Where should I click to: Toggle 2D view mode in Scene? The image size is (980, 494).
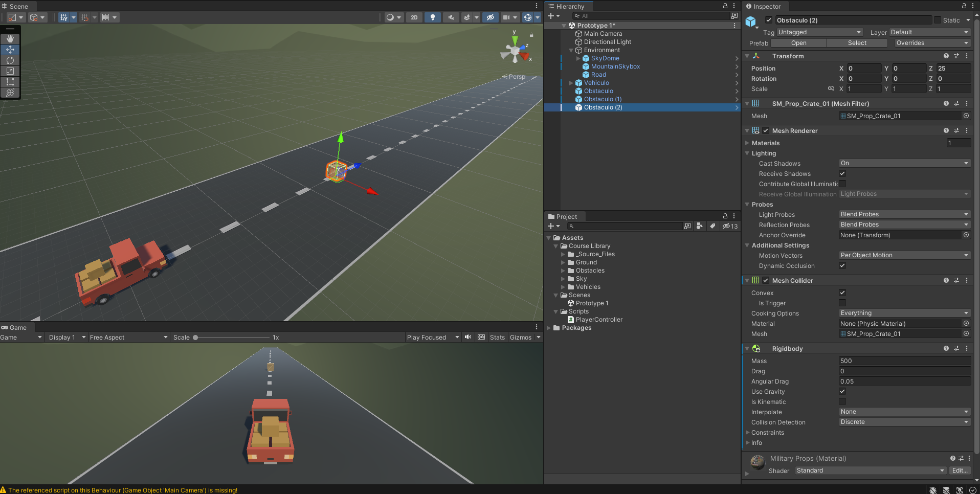point(414,17)
